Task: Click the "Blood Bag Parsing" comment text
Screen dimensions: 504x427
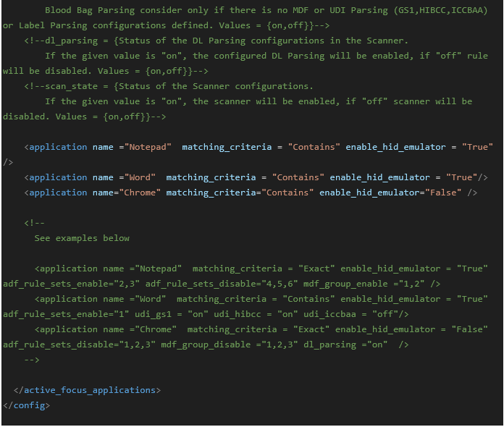Action: tap(90, 11)
